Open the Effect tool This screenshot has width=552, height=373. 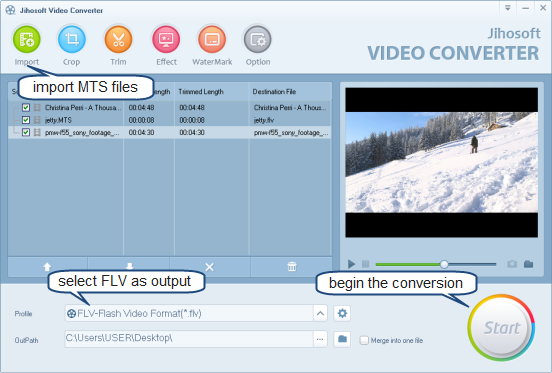tap(166, 39)
